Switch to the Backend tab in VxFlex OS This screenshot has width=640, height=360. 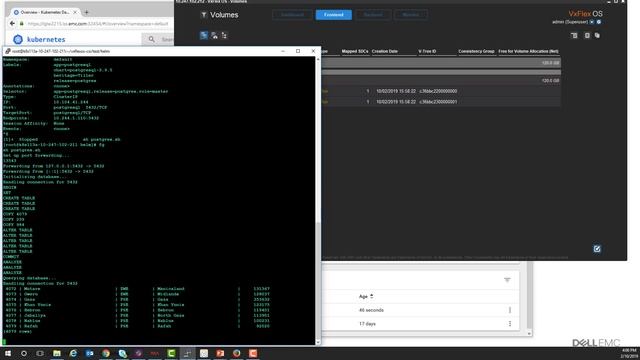[373, 15]
